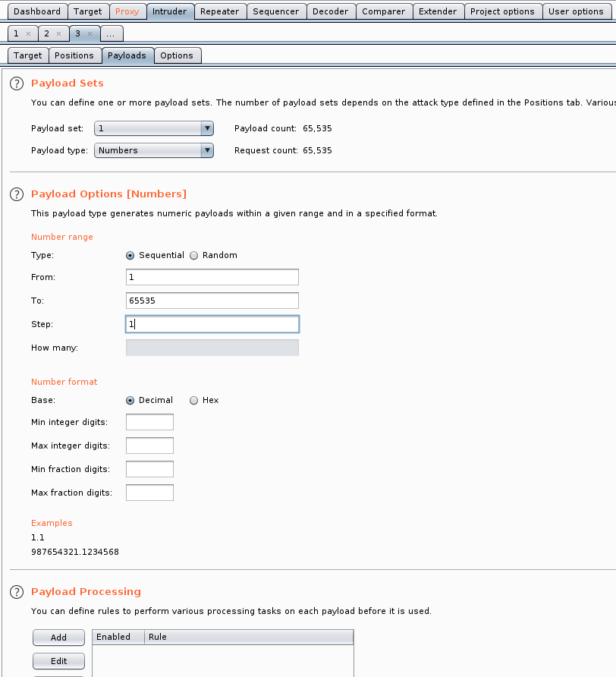Open help for Payload Processing section
Image resolution: width=616 pixels, height=677 pixels.
[17, 592]
